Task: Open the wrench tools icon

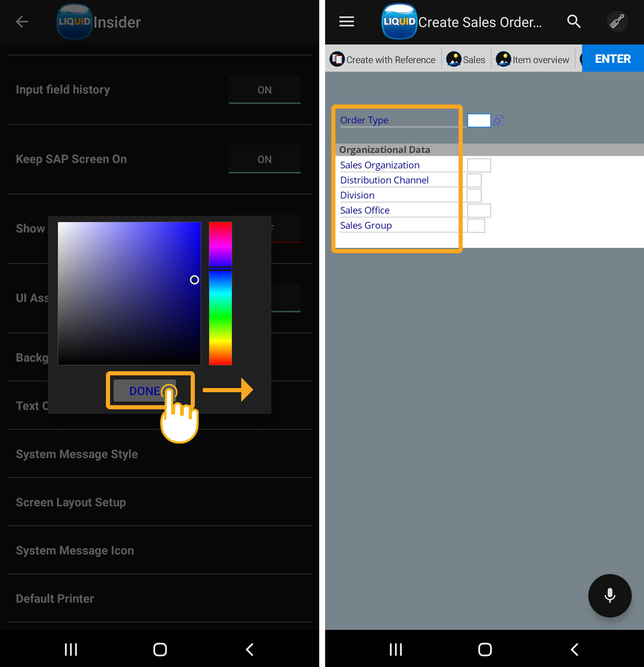Action: pyautogui.click(x=617, y=21)
